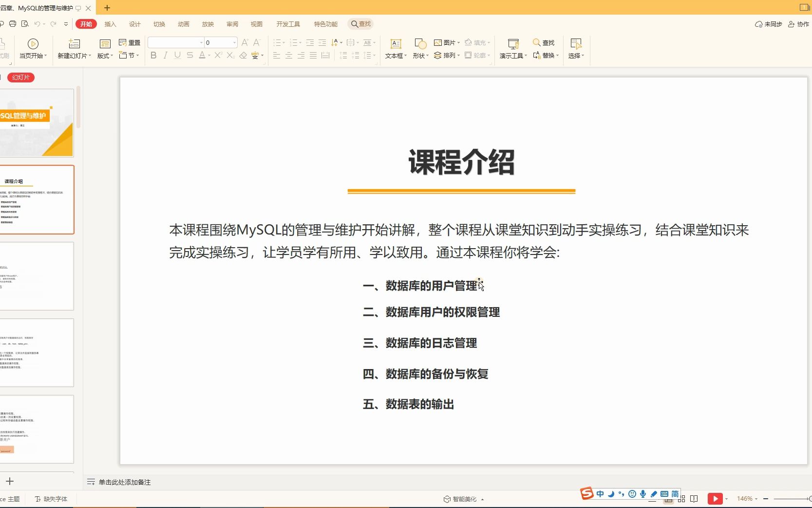
Task: Expand the 选择 select dropdown arrow
Action: click(583, 55)
